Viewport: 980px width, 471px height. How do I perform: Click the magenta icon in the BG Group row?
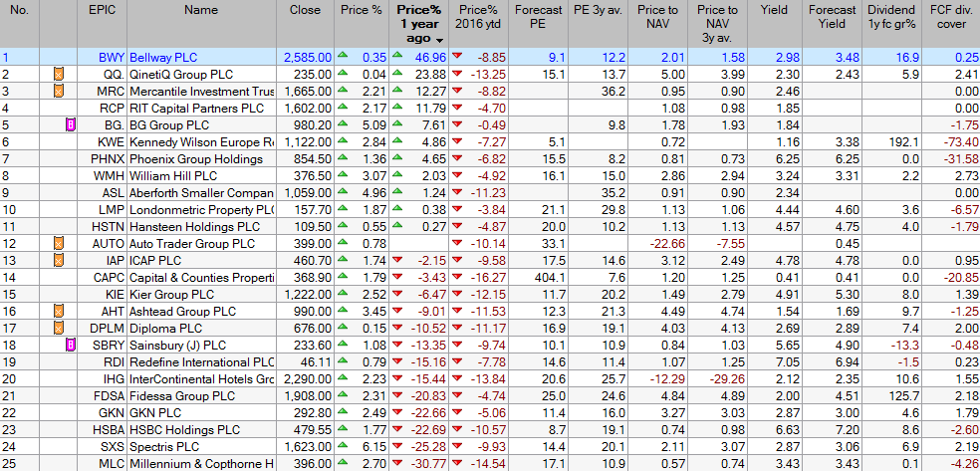tap(71, 124)
